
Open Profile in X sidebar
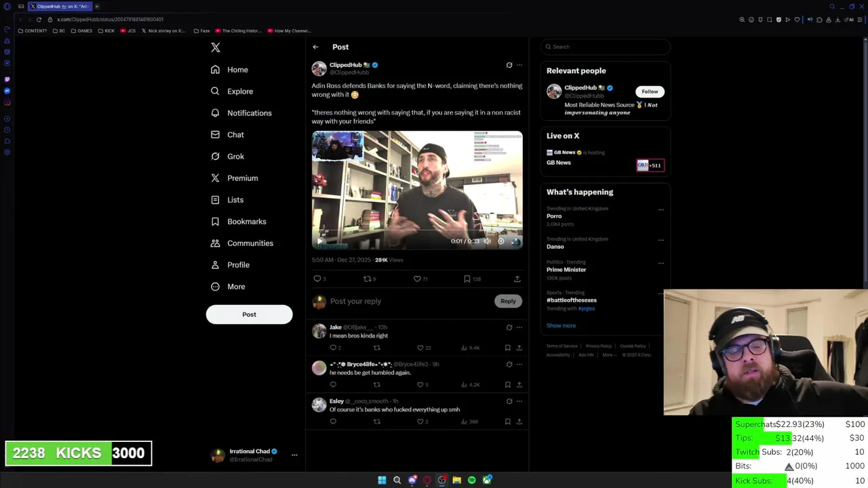(230, 265)
